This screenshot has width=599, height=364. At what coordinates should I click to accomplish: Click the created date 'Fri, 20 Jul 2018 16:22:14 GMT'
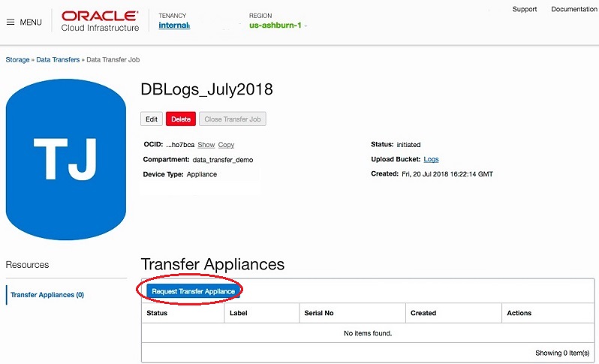pos(447,174)
